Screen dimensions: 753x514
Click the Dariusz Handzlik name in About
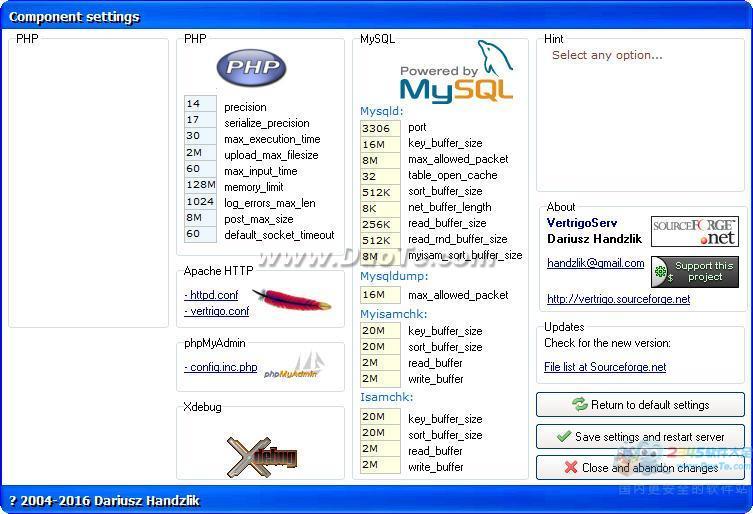click(594, 239)
